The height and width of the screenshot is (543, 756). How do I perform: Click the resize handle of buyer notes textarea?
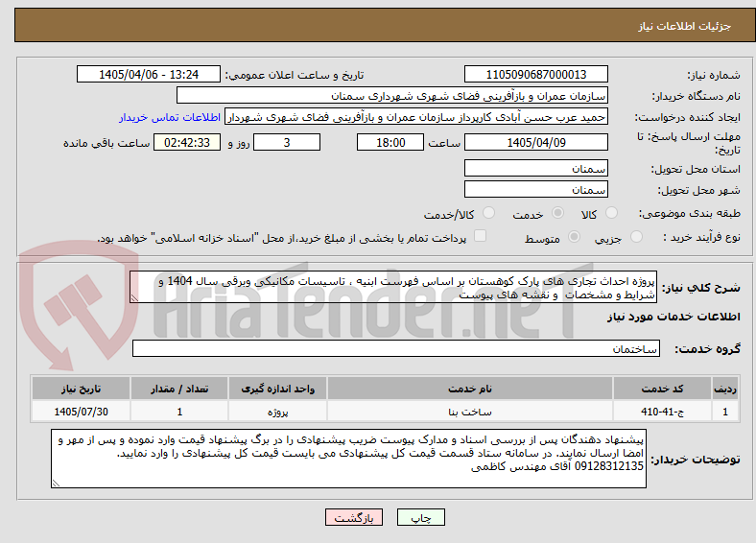tap(56, 484)
